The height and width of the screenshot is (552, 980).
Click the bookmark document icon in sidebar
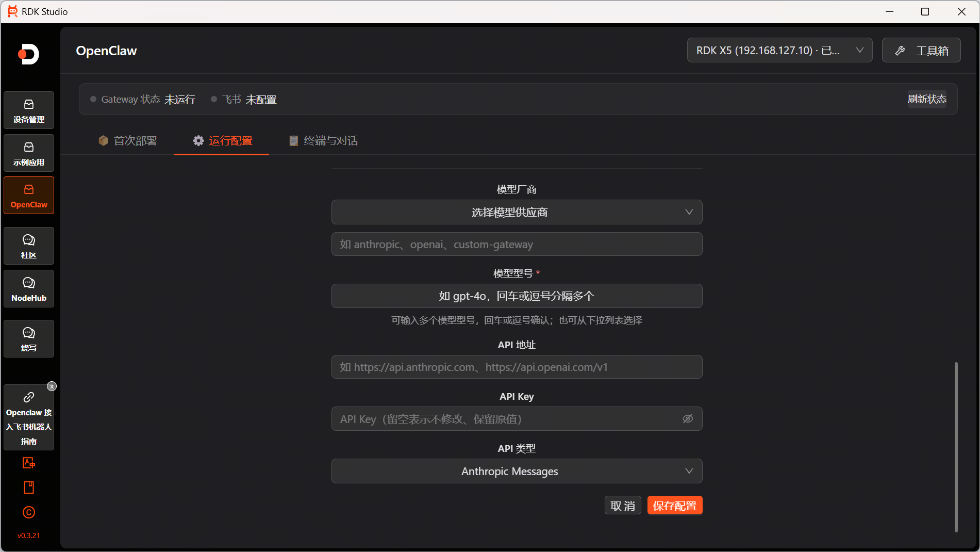pos(29,488)
